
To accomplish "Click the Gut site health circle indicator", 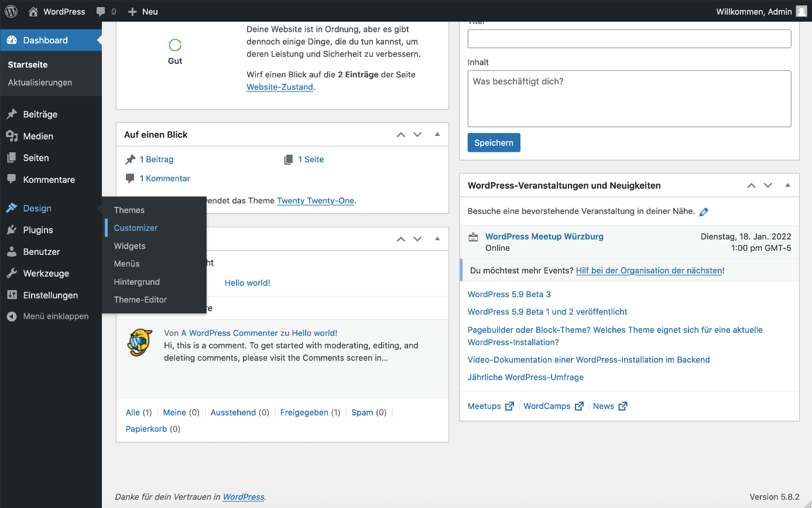I will [x=175, y=45].
